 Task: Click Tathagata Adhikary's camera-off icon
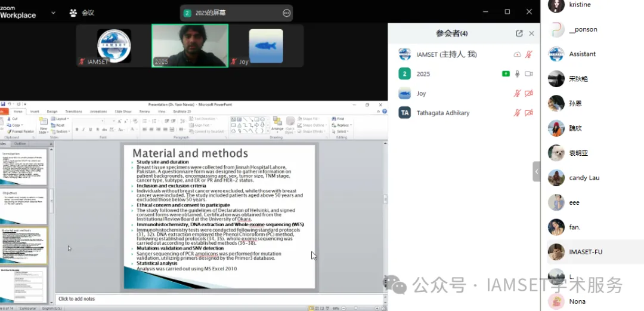pyautogui.click(x=528, y=113)
